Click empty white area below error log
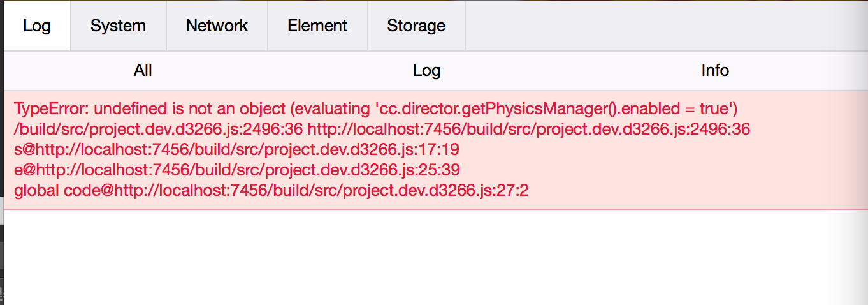This screenshot has width=868, height=305. click(433, 255)
